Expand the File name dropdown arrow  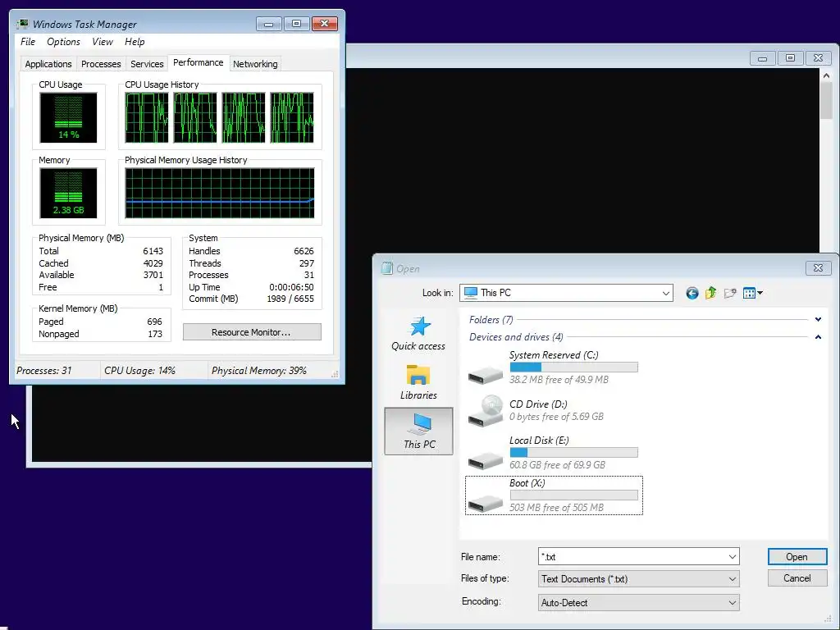coord(732,557)
